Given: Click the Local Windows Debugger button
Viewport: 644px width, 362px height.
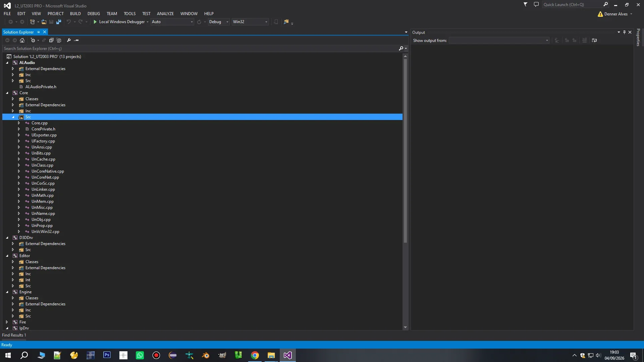Looking at the screenshot, I should (119, 22).
